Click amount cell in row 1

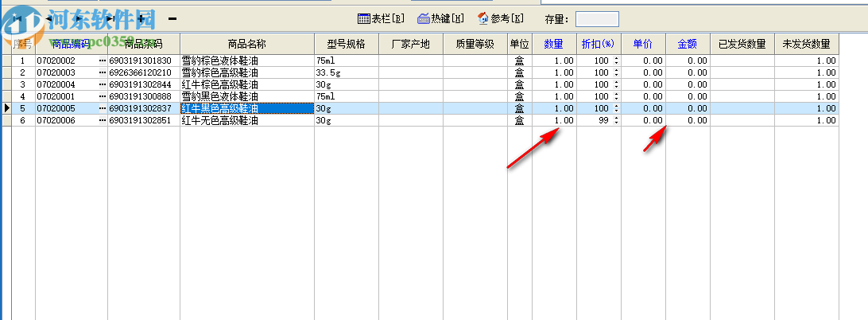point(688,60)
